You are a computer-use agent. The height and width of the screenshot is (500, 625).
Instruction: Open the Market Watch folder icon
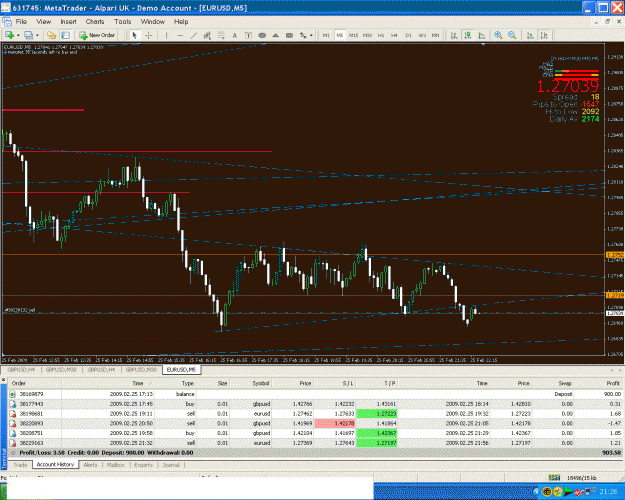coord(51,35)
